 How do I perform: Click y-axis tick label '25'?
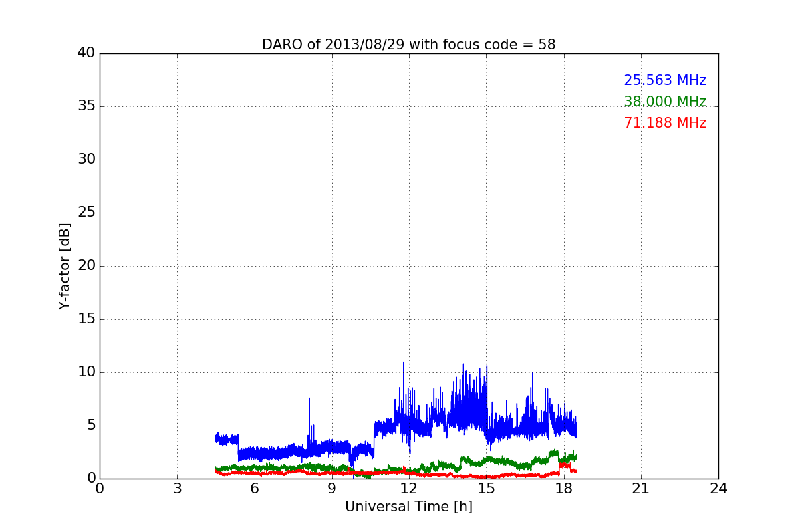pyautogui.click(x=86, y=213)
